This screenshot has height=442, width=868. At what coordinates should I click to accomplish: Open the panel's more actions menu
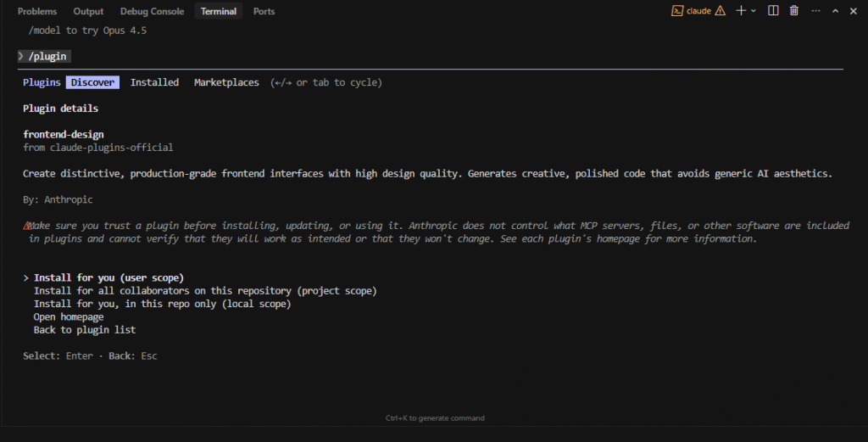[x=815, y=11]
